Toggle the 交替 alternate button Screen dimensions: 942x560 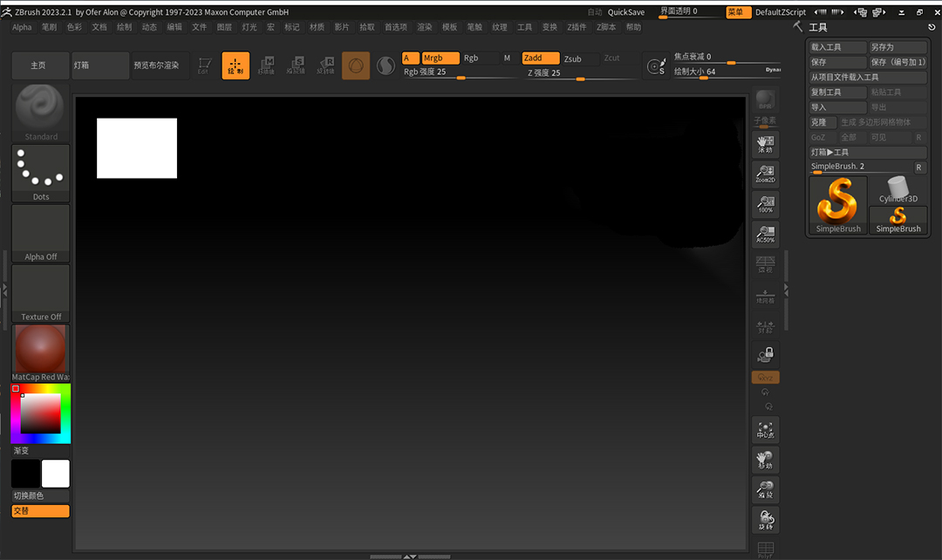(x=40, y=511)
